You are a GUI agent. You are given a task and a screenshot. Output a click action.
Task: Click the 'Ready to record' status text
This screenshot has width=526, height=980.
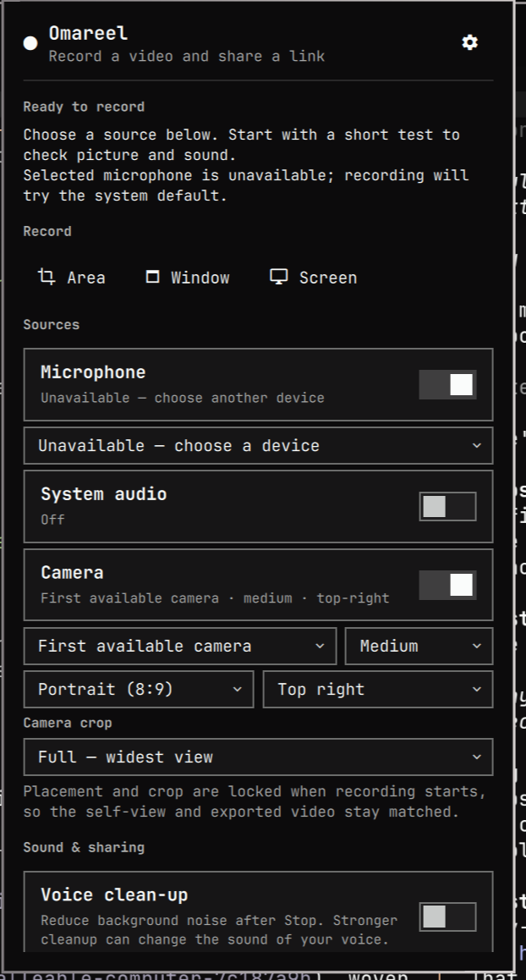coord(84,107)
